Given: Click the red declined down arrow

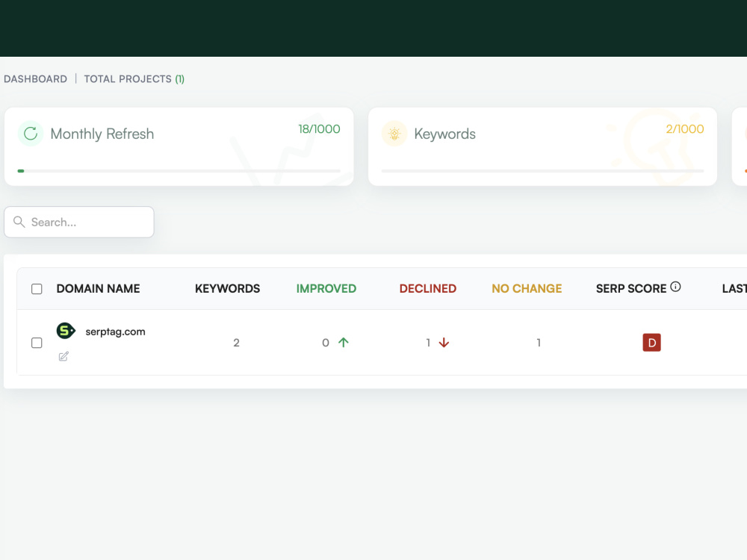Looking at the screenshot, I should tap(444, 343).
